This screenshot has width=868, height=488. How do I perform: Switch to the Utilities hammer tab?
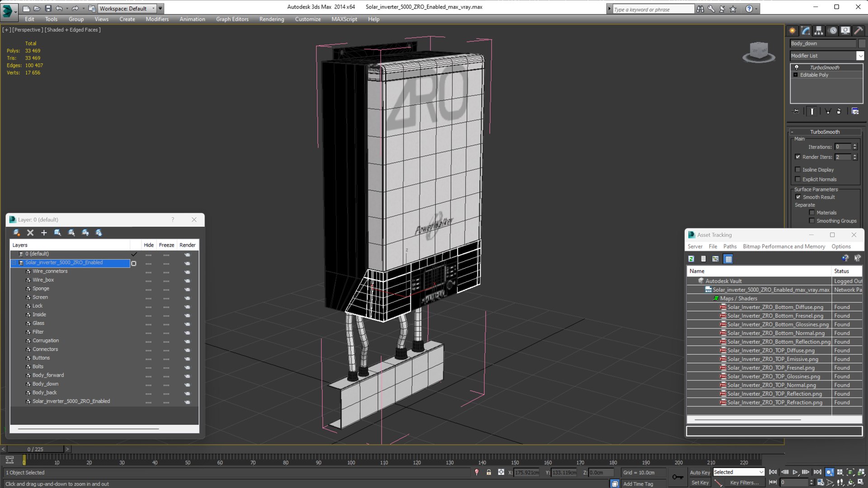tap(859, 31)
